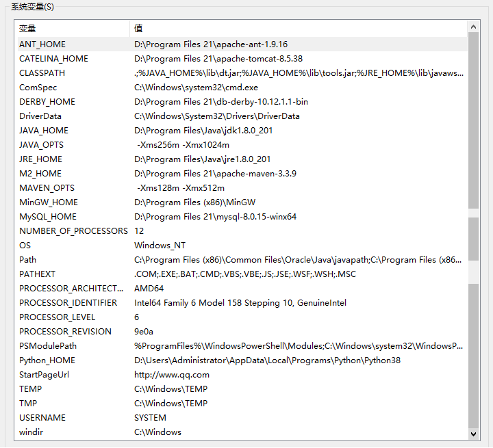Select the USERNAME variable row
493x448 pixels.
point(242,418)
